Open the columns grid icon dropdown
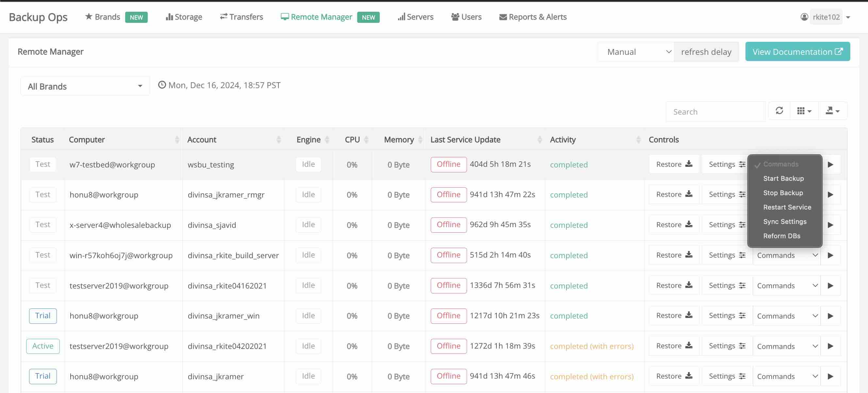 804,111
